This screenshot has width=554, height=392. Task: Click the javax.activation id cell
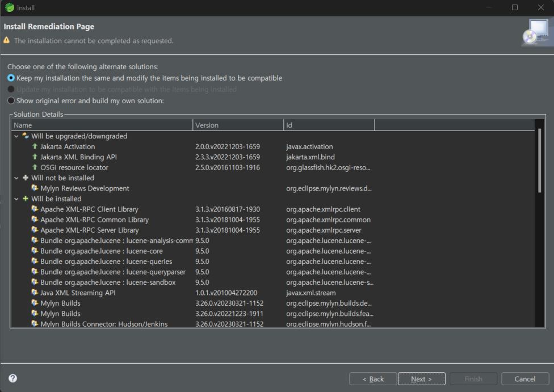(x=309, y=146)
